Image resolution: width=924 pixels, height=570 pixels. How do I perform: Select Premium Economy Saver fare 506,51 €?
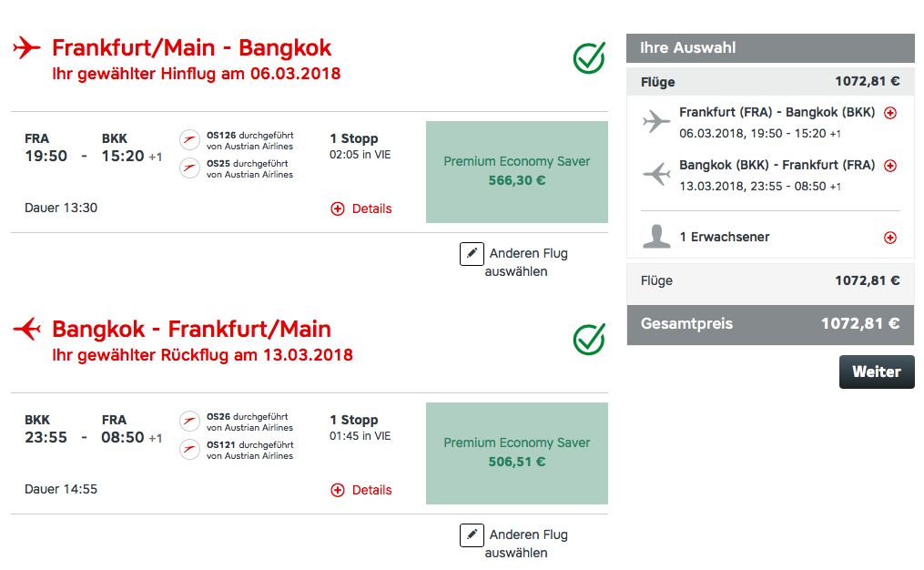pos(516,453)
